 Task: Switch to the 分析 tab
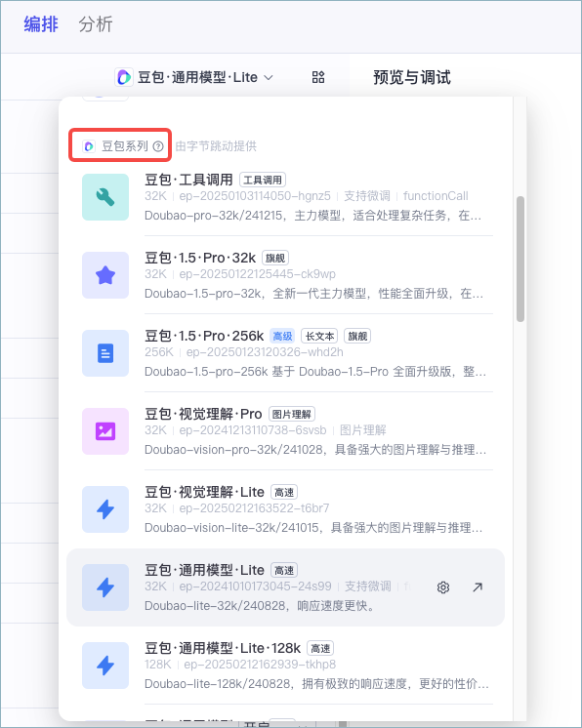point(96,24)
